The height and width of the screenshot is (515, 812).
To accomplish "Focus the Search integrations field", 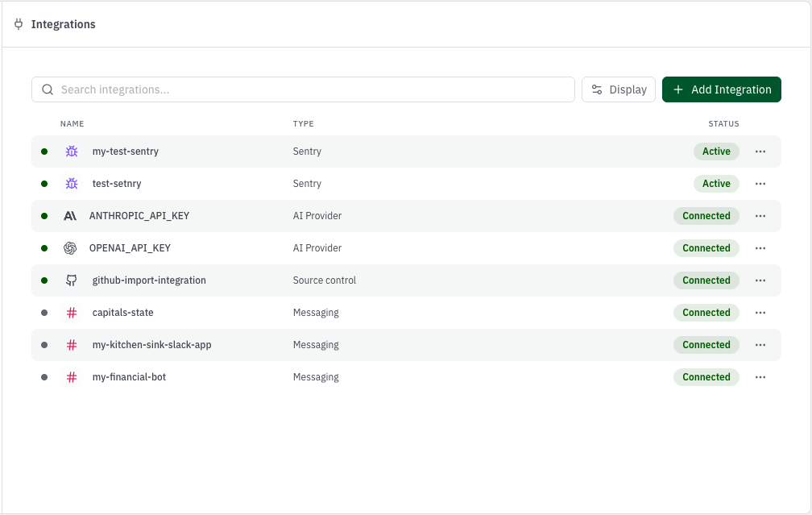I will [303, 89].
